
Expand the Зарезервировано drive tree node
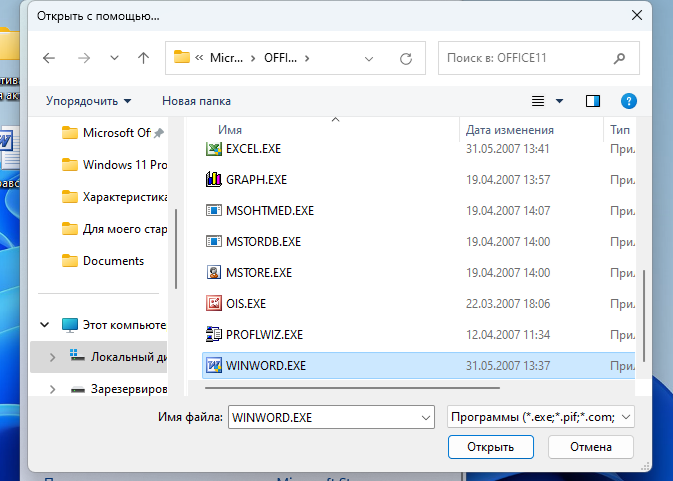coord(52,389)
